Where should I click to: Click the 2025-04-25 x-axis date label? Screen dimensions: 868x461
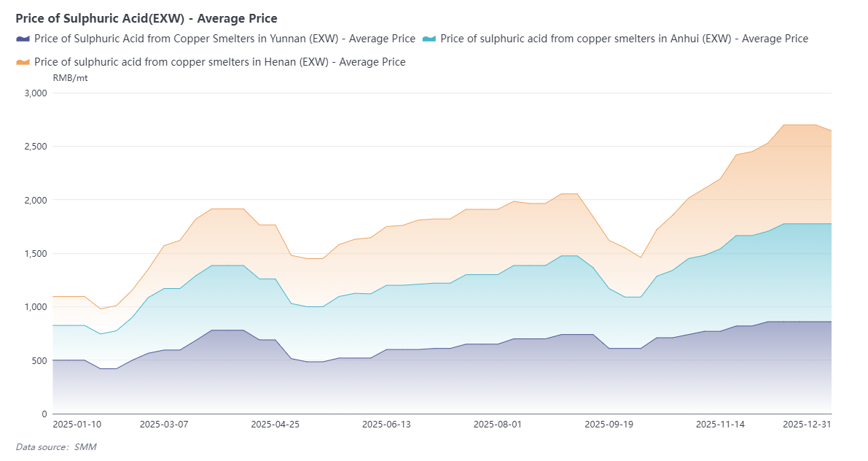coord(275,424)
